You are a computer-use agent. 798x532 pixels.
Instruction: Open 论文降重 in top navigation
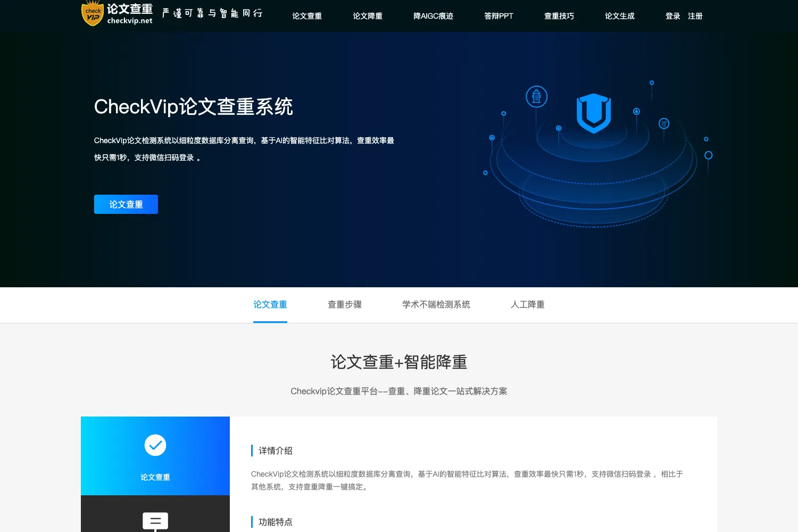point(368,16)
